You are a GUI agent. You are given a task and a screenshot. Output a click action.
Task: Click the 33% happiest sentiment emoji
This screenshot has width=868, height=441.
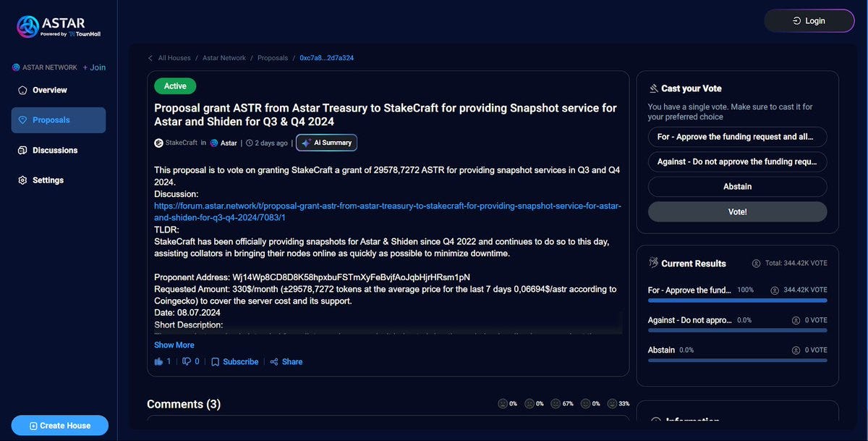click(612, 403)
